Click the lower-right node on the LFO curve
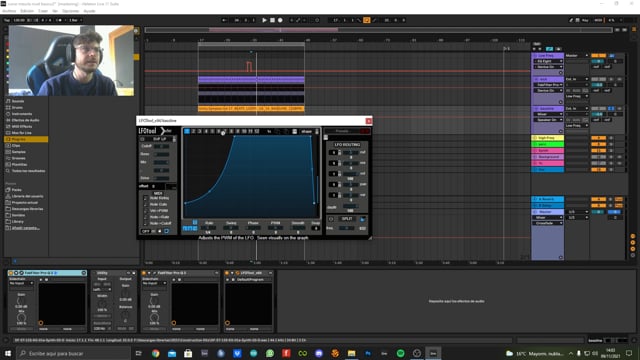 click(314, 203)
